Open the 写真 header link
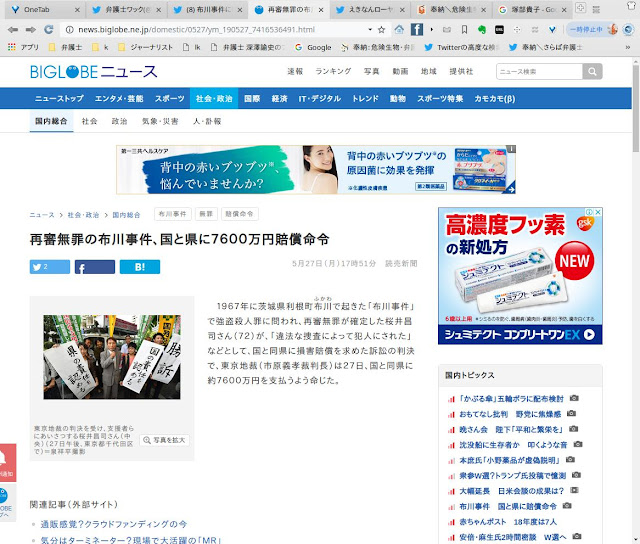Screen dimensions: 640x544 (371, 71)
